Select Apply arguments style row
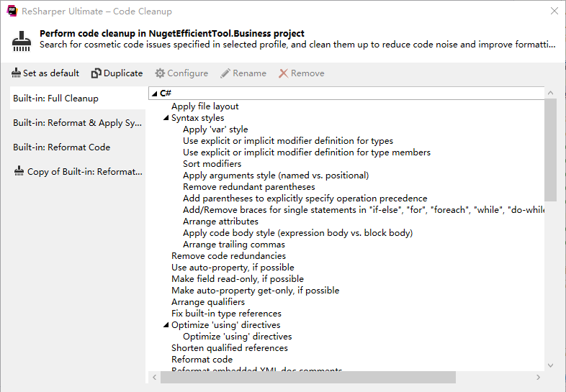Image resolution: width=566 pixels, height=392 pixels. click(x=276, y=176)
